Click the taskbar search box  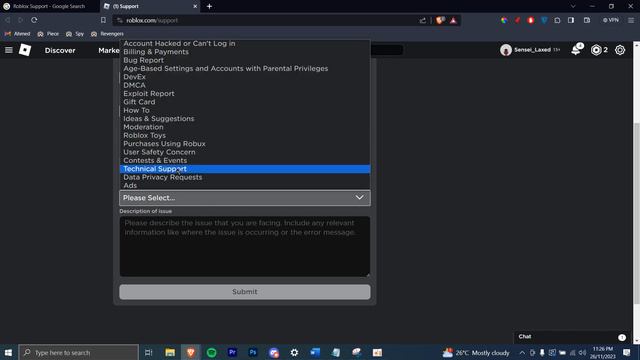(x=79, y=352)
